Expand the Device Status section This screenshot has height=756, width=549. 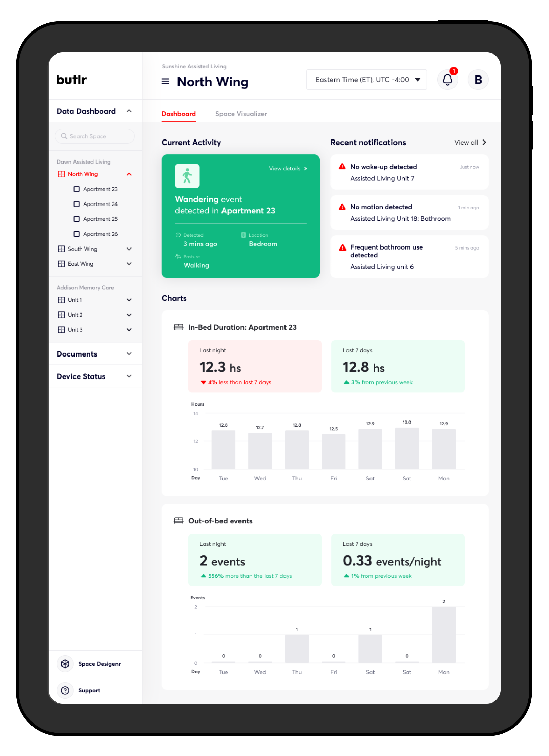pos(129,376)
